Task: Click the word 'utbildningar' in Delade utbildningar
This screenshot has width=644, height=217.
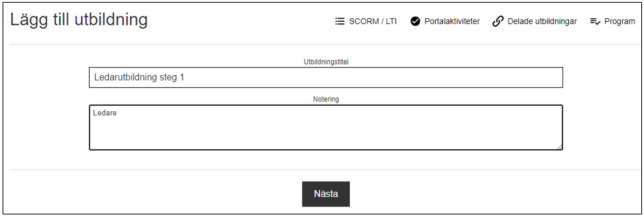Action: click(x=554, y=22)
